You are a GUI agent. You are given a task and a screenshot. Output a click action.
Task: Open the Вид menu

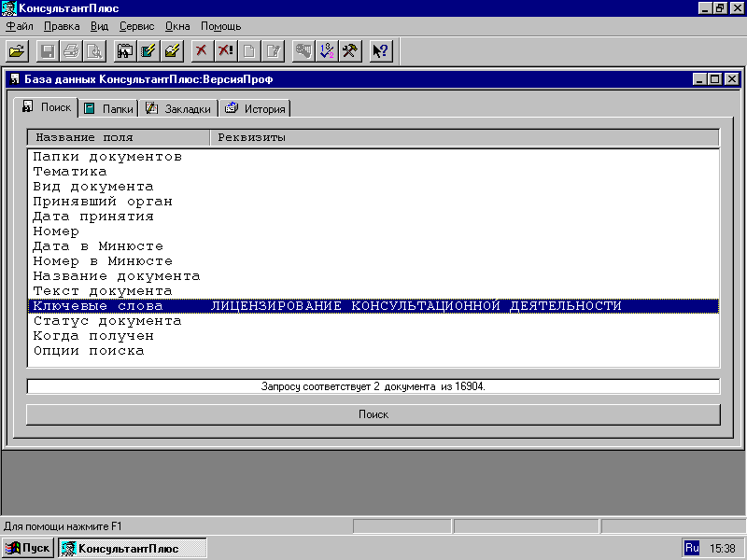(100, 26)
